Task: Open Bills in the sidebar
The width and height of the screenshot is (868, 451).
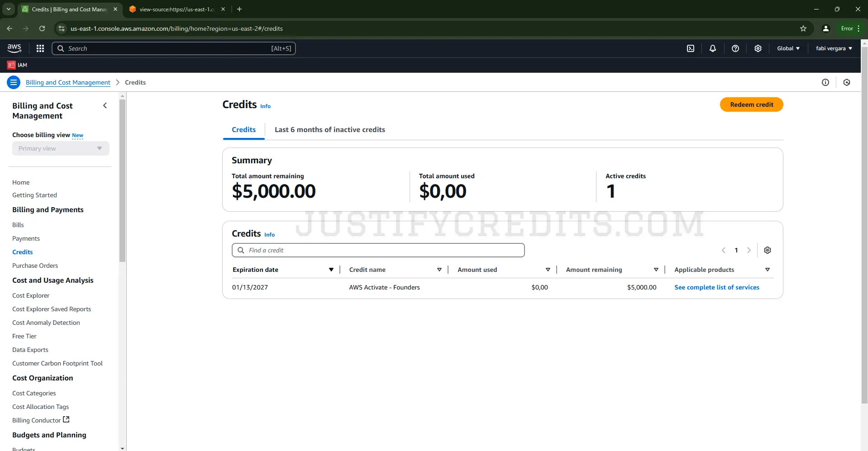Action: [18, 225]
